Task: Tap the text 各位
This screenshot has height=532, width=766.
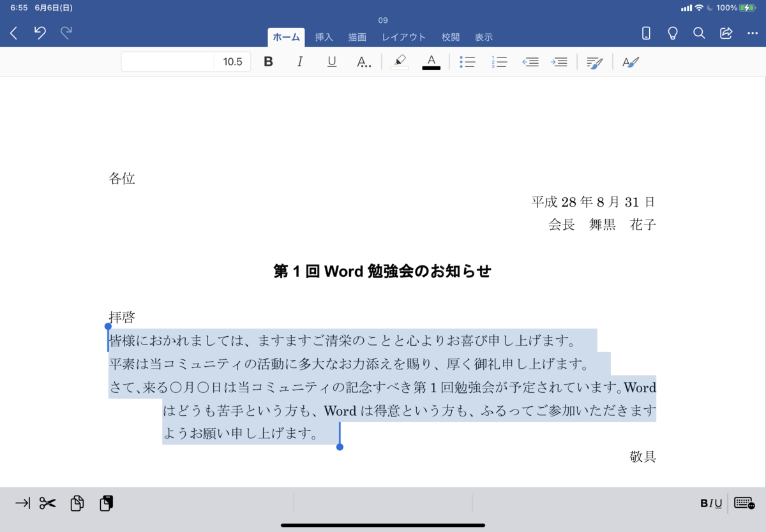Action: coord(122,179)
